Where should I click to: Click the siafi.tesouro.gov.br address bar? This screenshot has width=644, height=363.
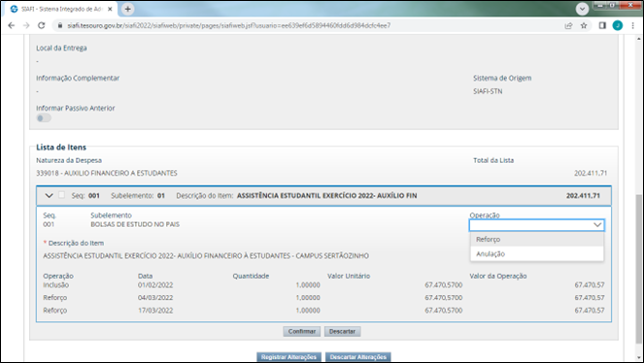228,25
